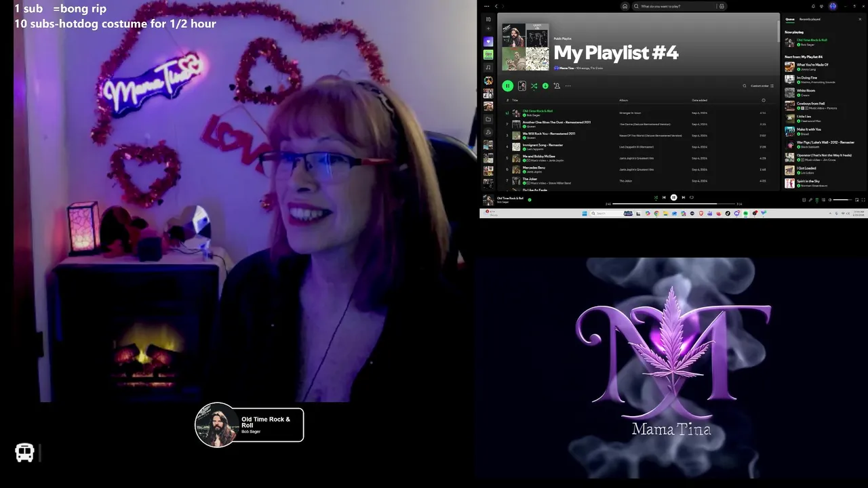Go to Spotify Home icon
Viewport: 868px width, 488px height.
pyautogui.click(x=625, y=6)
